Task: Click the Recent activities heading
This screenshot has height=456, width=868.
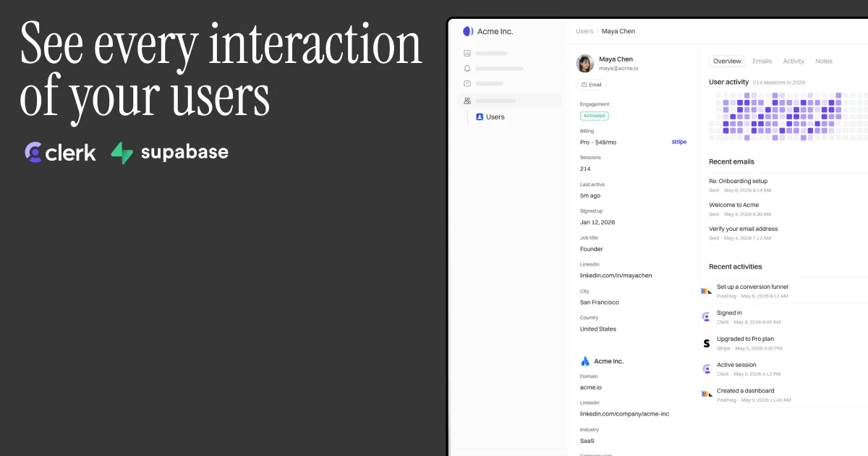Action: point(735,267)
